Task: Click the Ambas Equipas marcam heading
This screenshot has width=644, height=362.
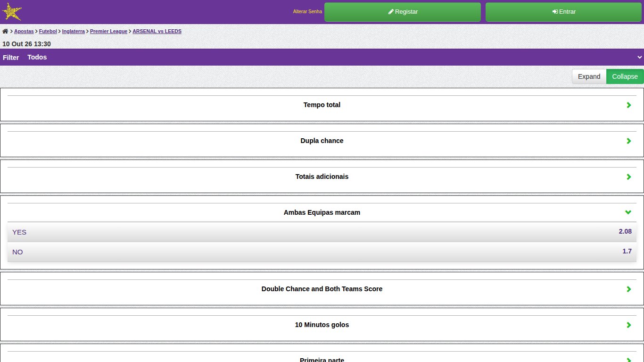Action: 322,212
